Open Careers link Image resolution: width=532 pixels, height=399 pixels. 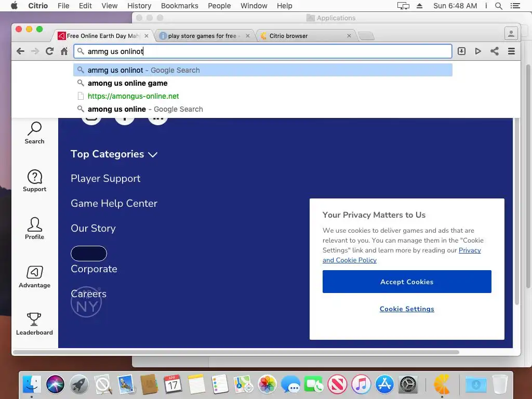pyautogui.click(x=88, y=294)
